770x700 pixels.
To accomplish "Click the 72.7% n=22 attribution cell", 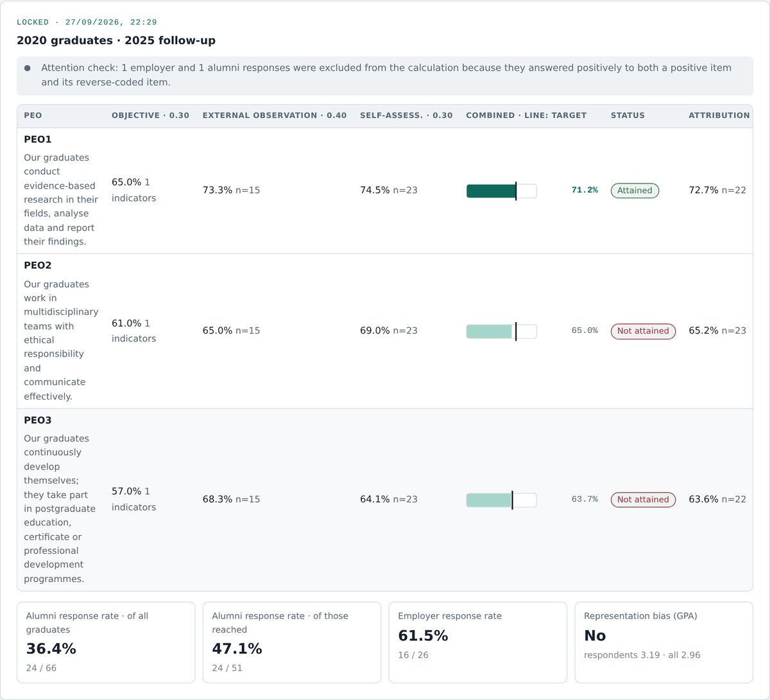I will point(717,191).
